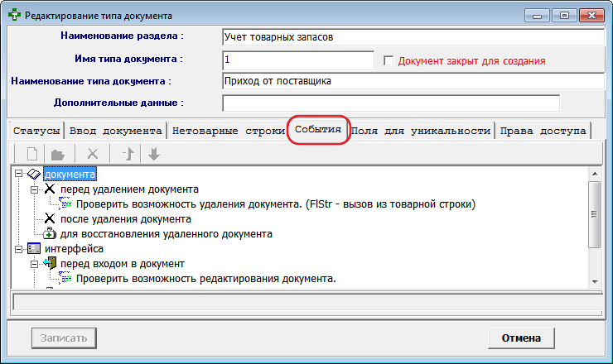Click the Имя типа документа field
This screenshot has width=613, height=364.
(298, 60)
